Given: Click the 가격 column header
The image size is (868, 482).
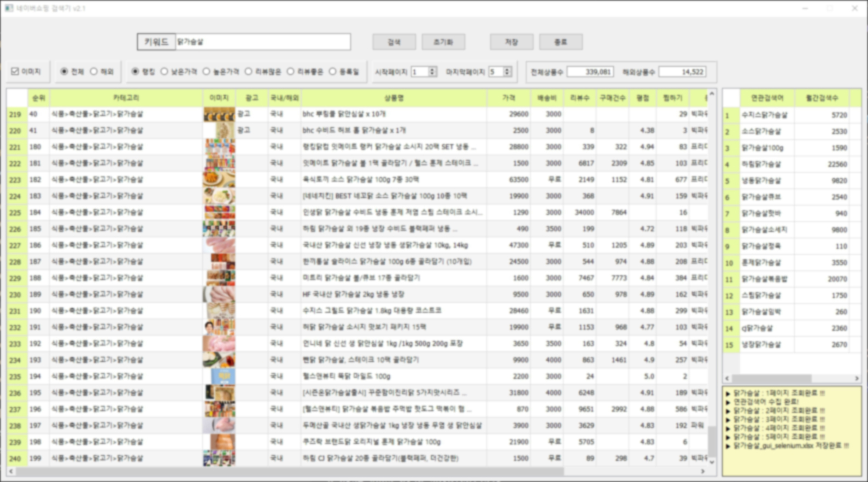Looking at the screenshot, I should coord(508,98).
